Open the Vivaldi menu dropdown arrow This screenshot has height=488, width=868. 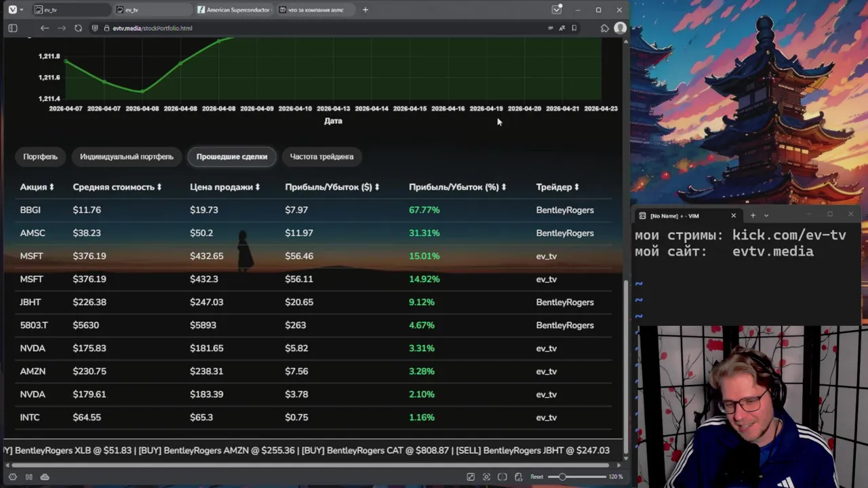[x=22, y=9]
